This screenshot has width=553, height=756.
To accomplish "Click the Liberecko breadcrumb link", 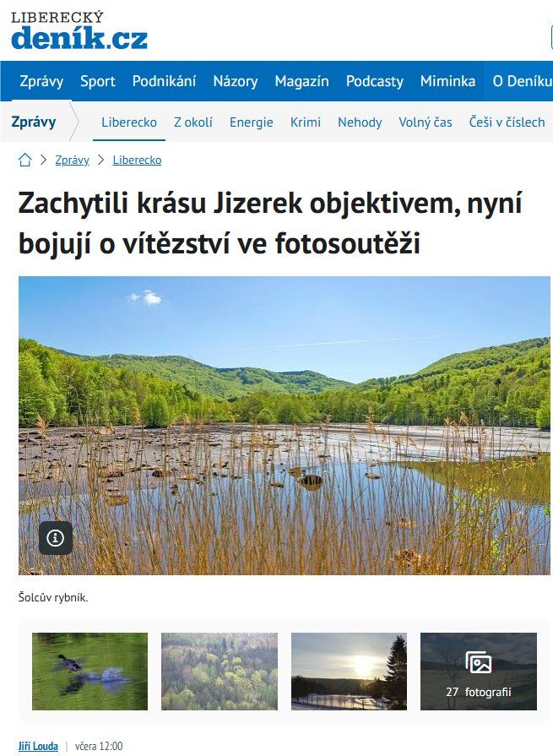I will [138, 160].
